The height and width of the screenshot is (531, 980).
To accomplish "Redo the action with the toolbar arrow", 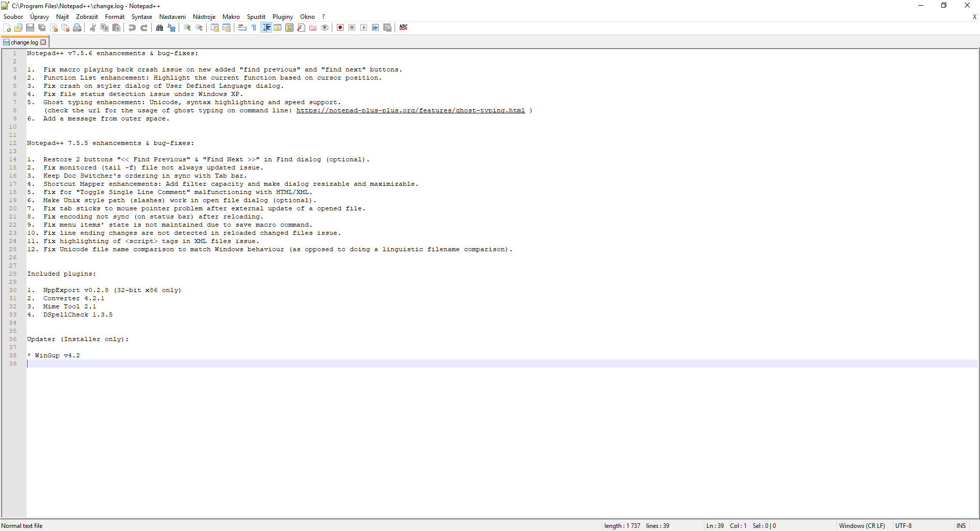I will coord(144,28).
